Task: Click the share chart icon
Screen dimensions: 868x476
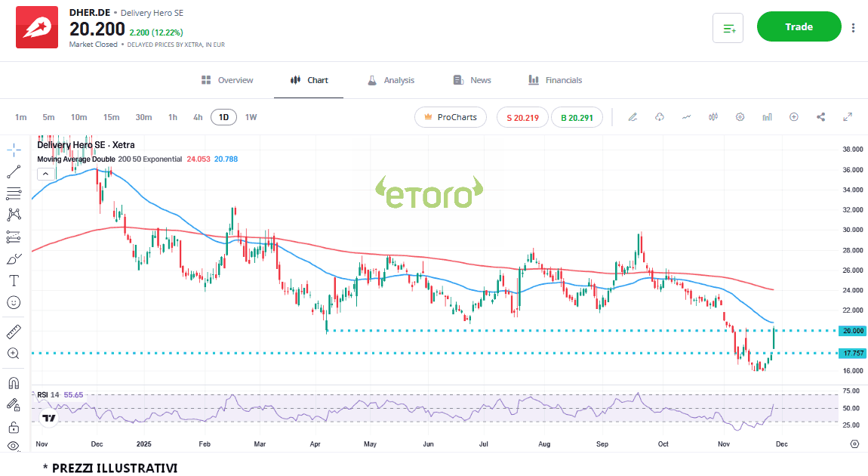Action: (x=820, y=117)
